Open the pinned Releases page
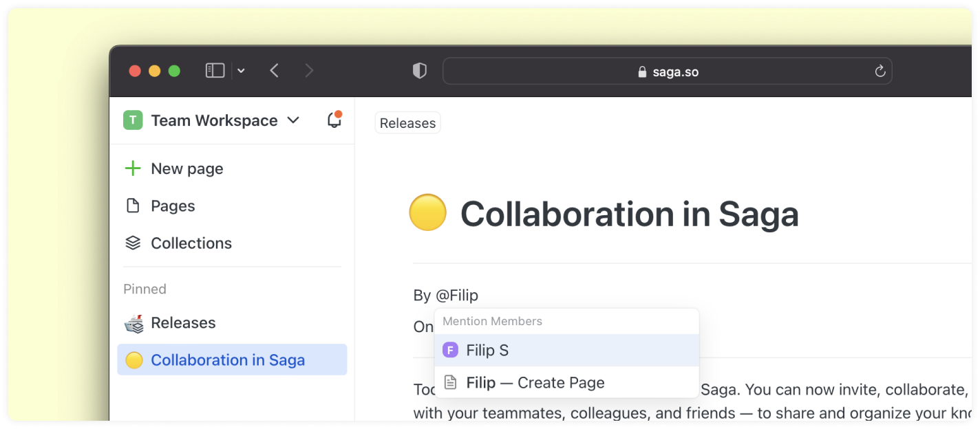 click(182, 323)
